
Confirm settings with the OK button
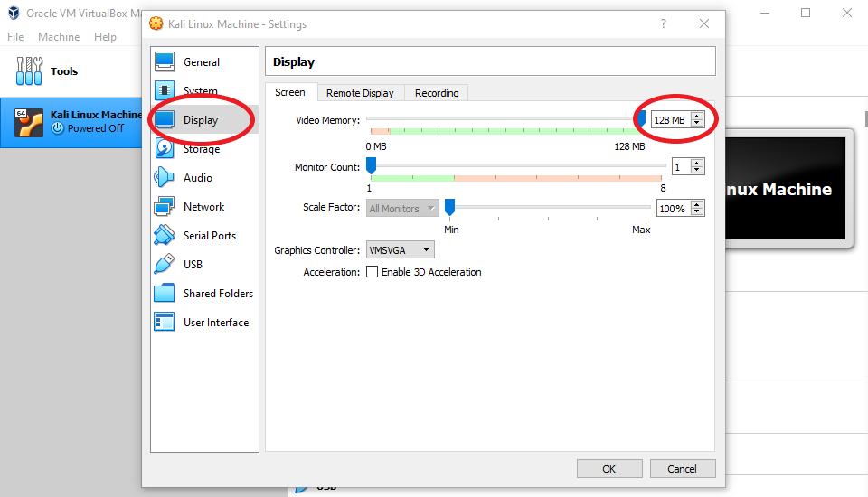[x=609, y=469]
